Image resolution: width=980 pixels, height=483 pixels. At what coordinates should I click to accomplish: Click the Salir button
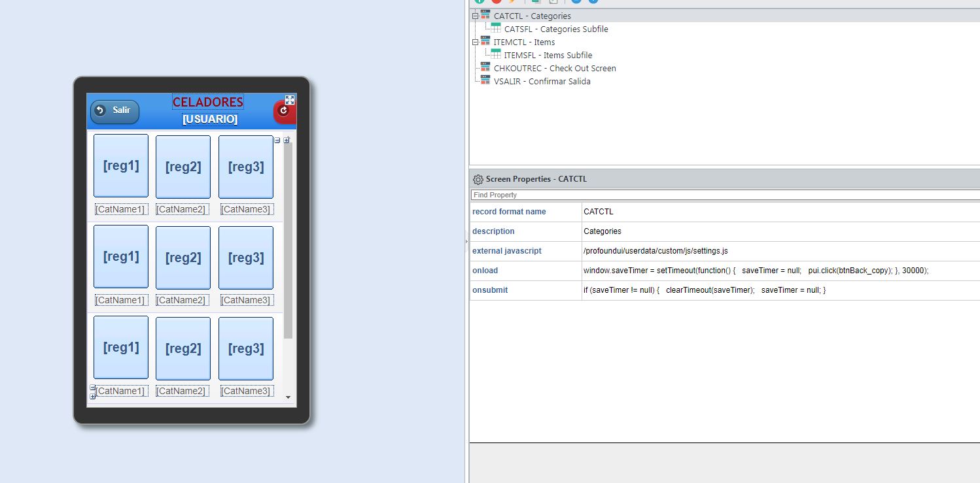(114, 112)
